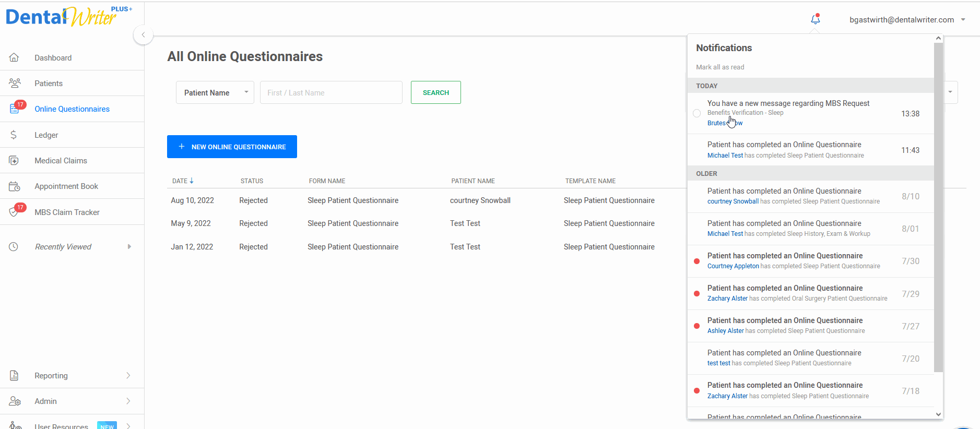Open Courtney Appleton link in notification
The height and width of the screenshot is (429, 980).
(733, 266)
